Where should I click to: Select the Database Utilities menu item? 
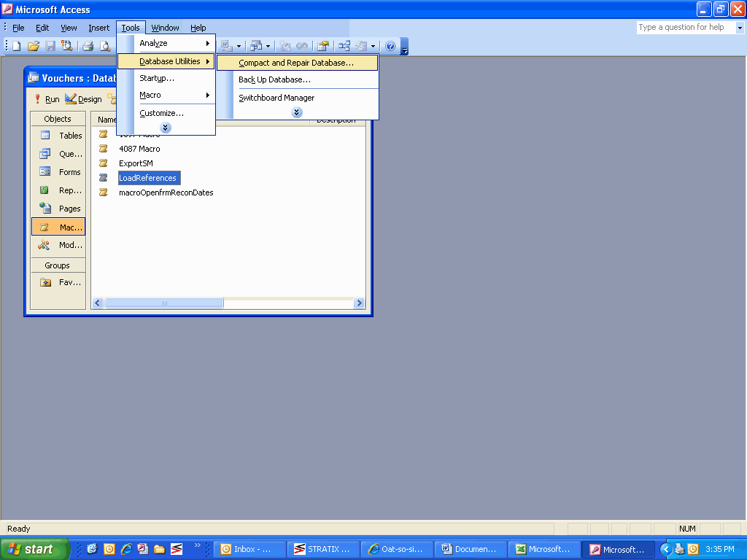click(x=166, y=61)
